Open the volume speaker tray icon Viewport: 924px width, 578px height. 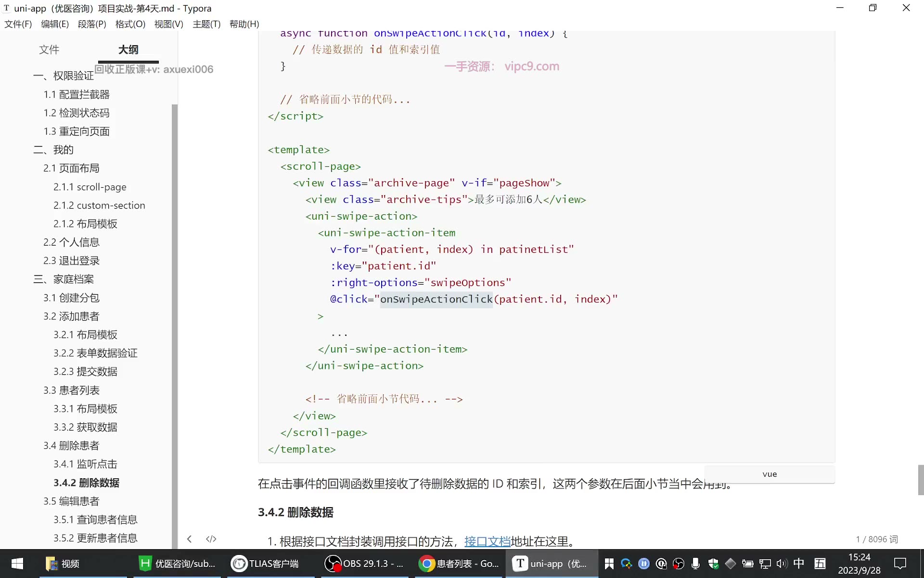(782, 564)
